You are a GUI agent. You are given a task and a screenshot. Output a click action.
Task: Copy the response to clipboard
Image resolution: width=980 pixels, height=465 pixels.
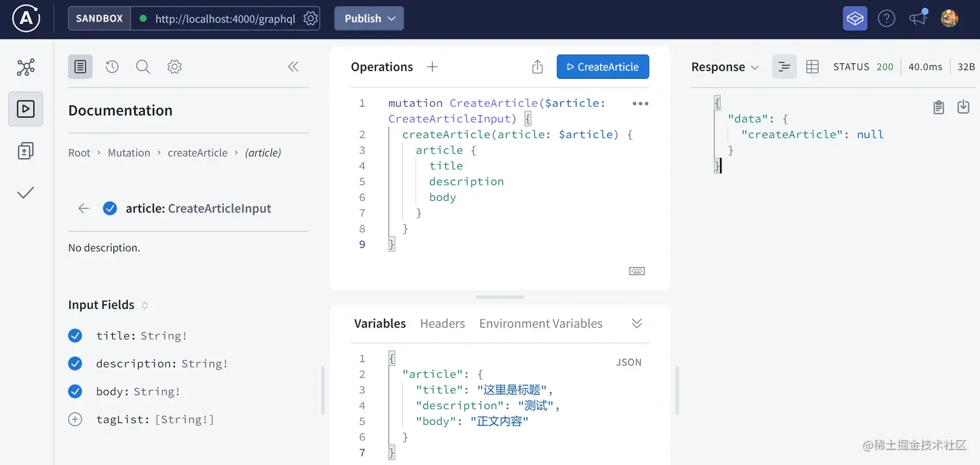(939, 107)
